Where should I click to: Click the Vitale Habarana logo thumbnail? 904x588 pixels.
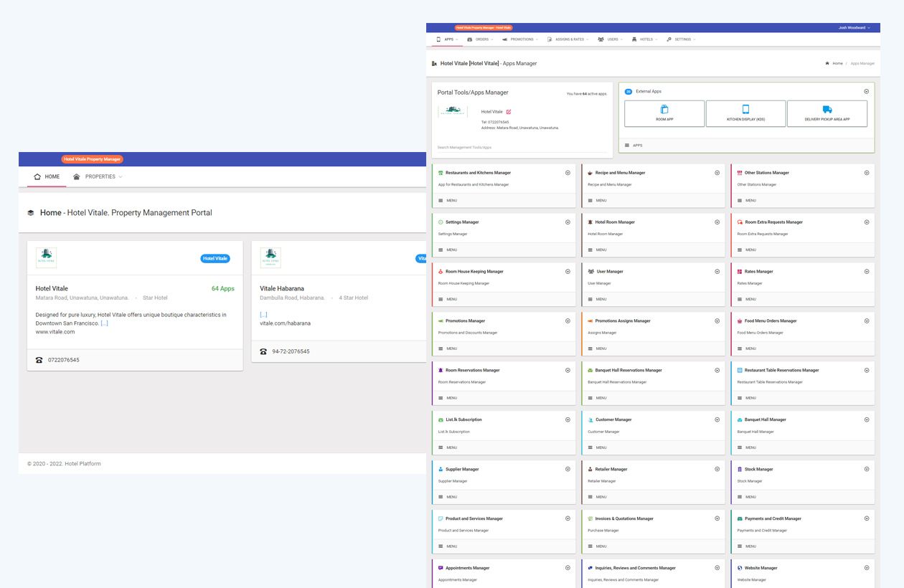point(270,258)
